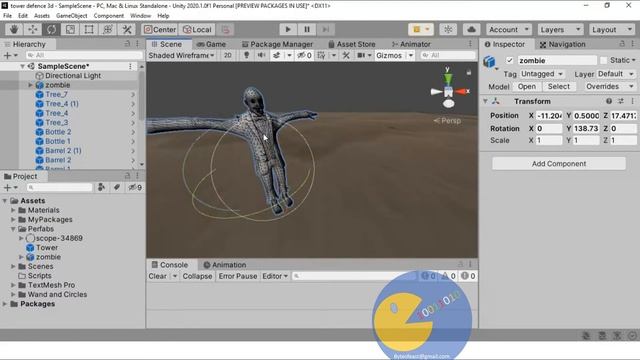Click the model Open button
The width and height of the screenshot is (640, 360).
pos(527,87)
